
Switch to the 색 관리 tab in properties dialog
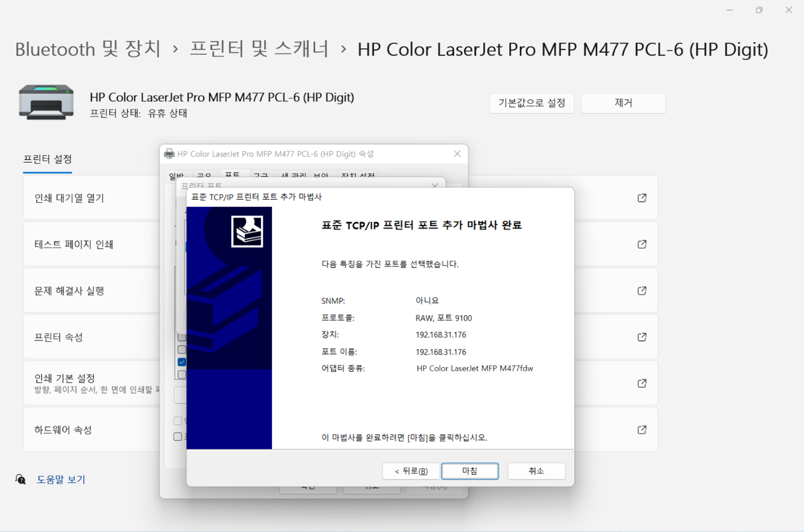coord(294,176)
